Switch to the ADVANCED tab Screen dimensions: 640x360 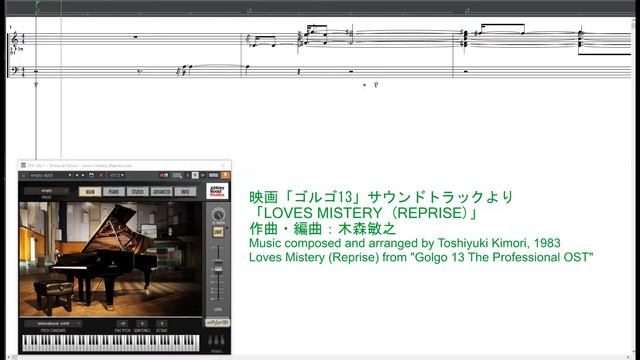point(161,191)
